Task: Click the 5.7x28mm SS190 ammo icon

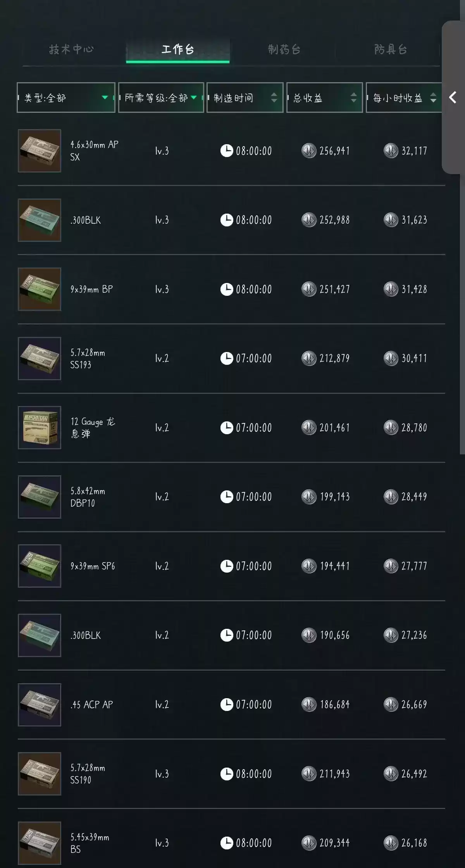Action: pyautogui.click(x=40, y=774)
